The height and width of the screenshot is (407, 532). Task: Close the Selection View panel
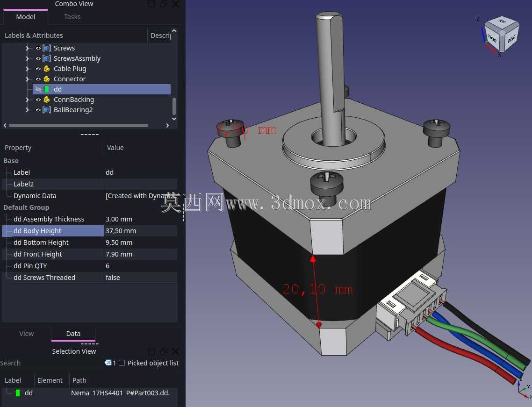pyautogui.click(x=175, y=351)
